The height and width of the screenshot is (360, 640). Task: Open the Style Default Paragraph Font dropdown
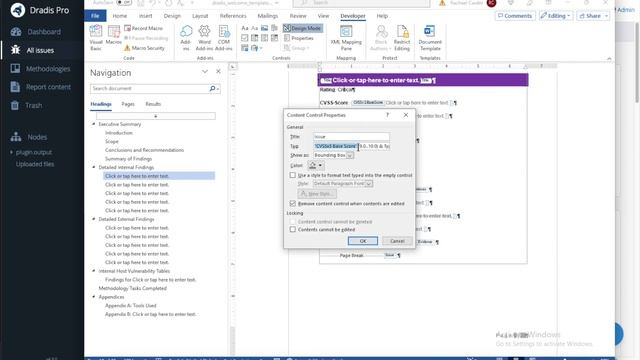(x=369, y=184)
